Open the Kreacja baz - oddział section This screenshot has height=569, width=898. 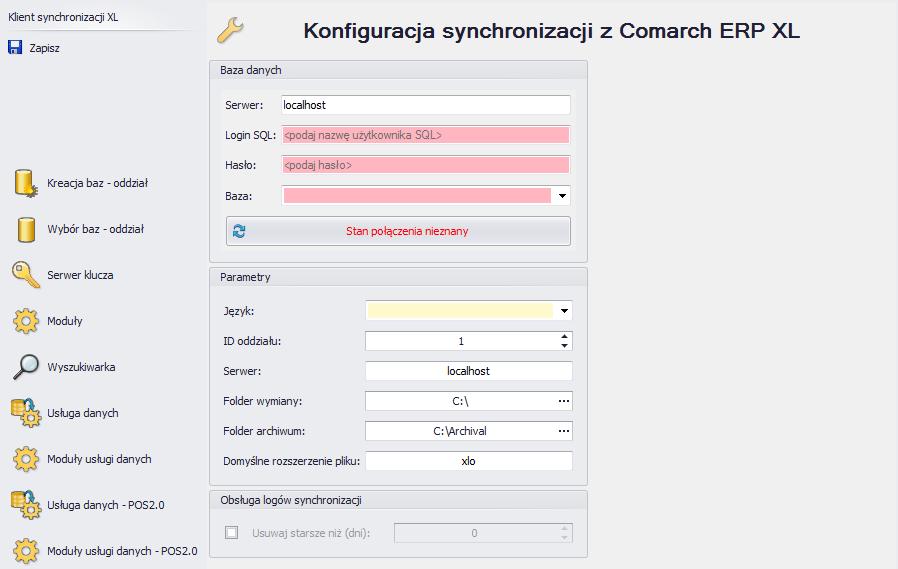pos(97,183)
